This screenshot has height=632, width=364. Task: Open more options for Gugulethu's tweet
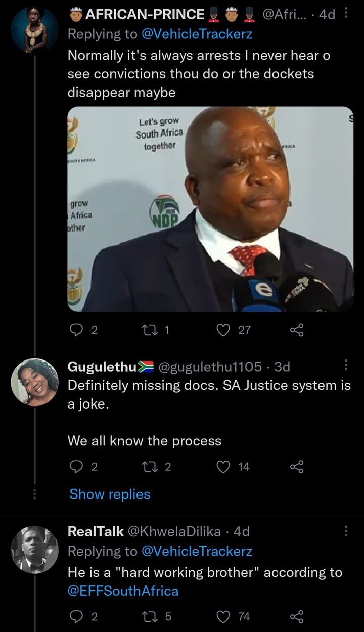click(x=346, y=365)
